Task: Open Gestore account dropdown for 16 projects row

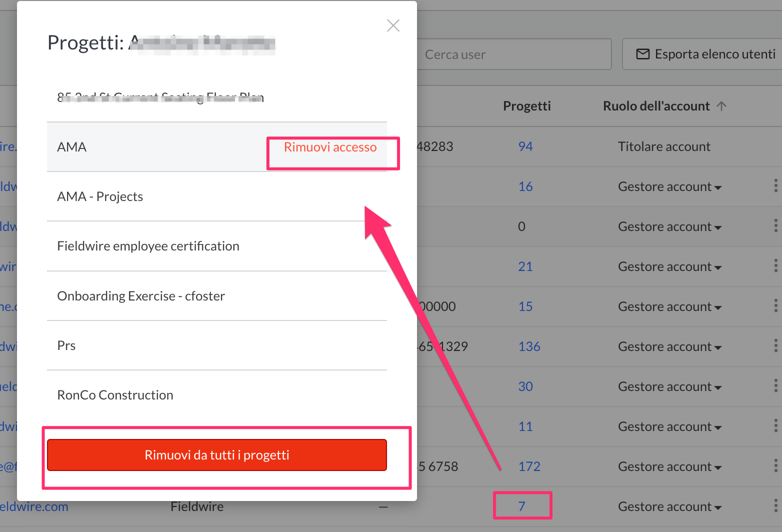Action: [669, 187]
